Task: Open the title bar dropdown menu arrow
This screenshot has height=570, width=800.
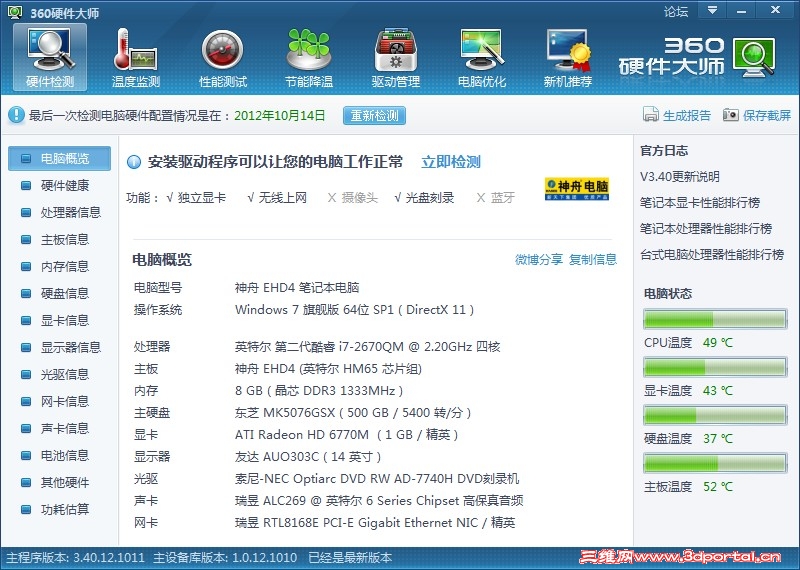Action: click(713, 10)
